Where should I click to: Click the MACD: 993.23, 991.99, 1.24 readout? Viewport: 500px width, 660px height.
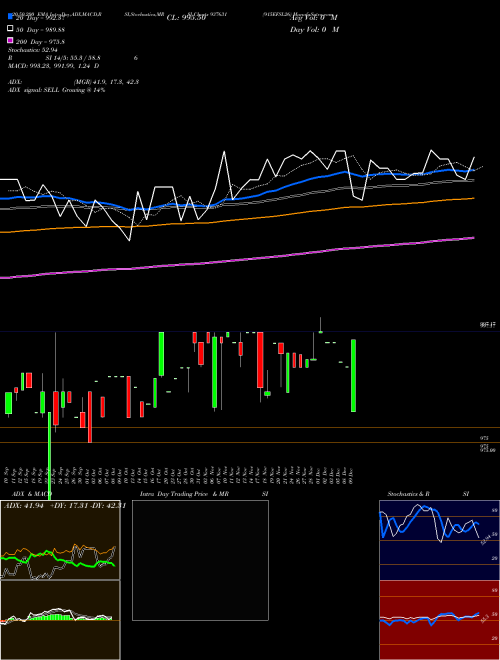point(54,66)
